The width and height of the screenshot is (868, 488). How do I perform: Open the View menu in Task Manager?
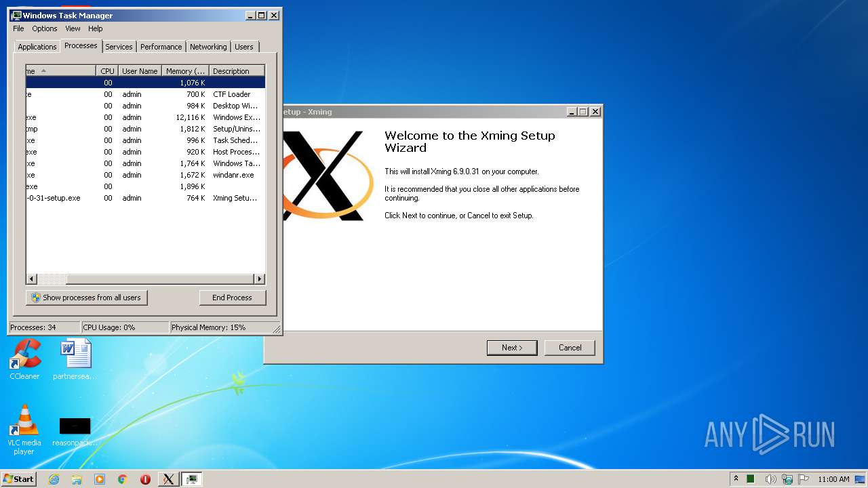click(x=73, y=28)
